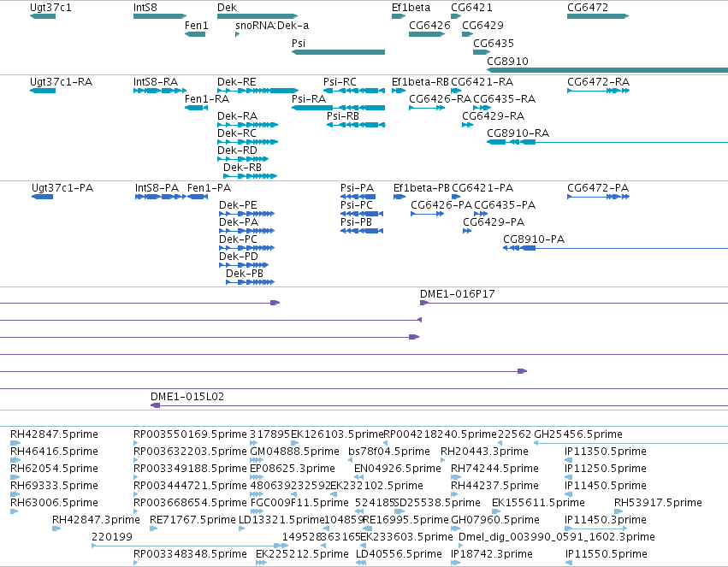Click the Psi-PC protein label
The image size is (728, 567).
pyautogui.click(x=356, y=205)
